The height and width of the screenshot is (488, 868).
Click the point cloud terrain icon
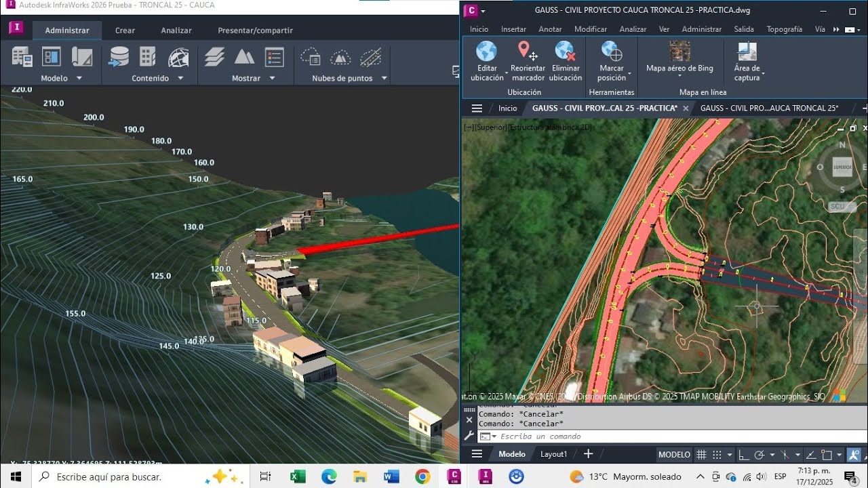(340, 57)
